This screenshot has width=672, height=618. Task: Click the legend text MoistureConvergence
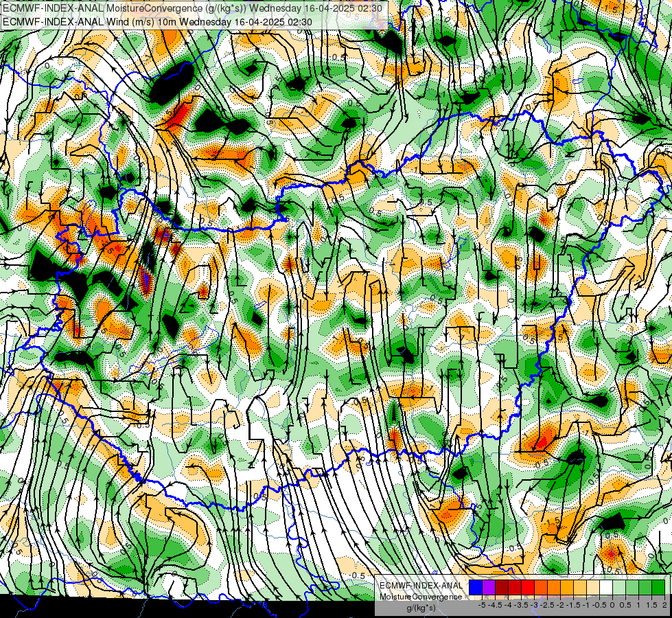point(421,597)
